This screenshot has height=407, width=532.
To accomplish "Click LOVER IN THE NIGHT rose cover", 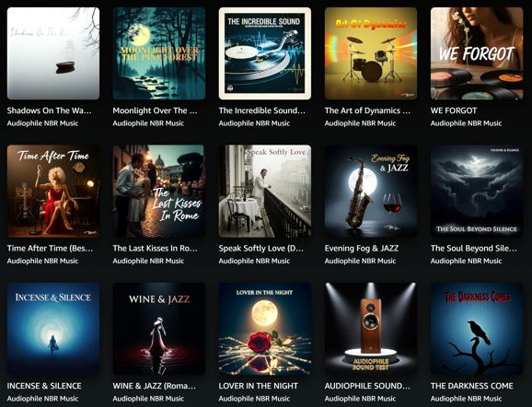I will click(x=265, y=329).
